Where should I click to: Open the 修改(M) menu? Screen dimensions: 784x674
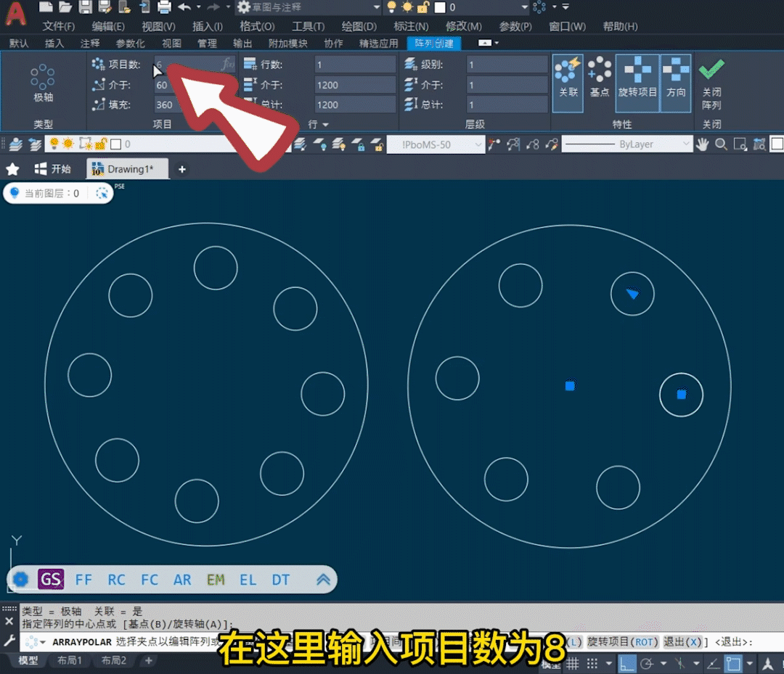click(x=463, y=26)
